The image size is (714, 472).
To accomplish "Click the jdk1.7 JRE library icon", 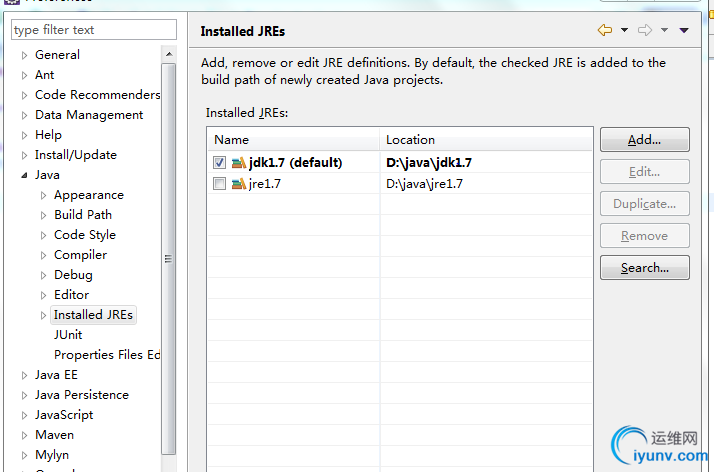I will [239, 162].
